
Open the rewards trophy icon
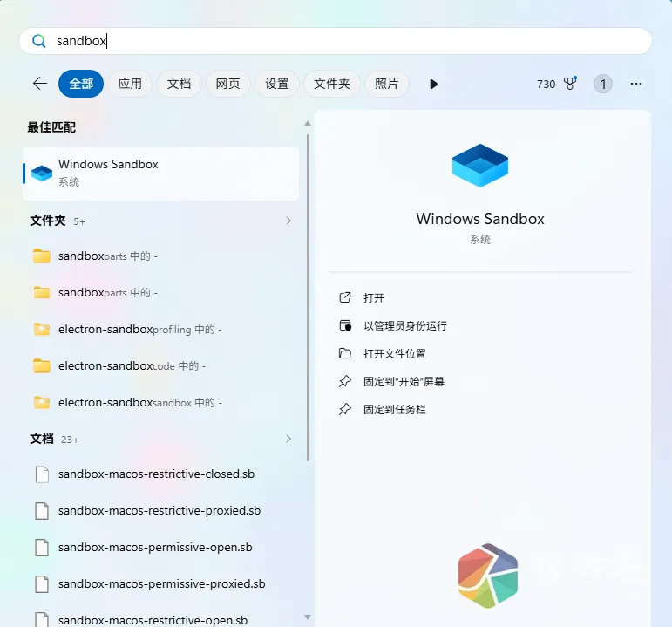pyautogui.click(x=570, y=84)
